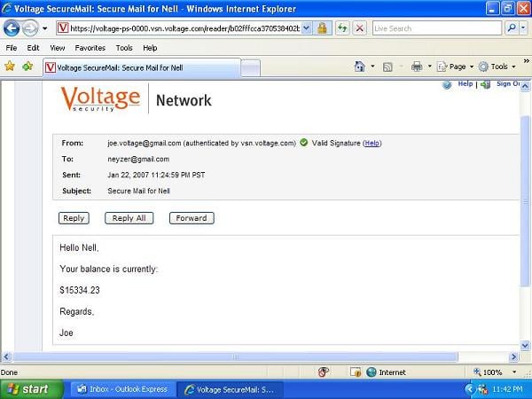Click the 100% zoom level button
Viewport: 532px width, 399px height.
tap(488, 372)
